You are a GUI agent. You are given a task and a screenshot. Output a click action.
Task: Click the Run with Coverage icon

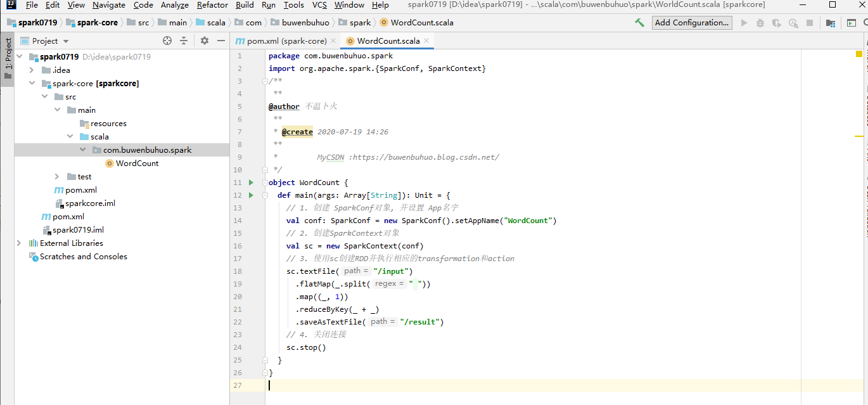click(x=777, y=23)
